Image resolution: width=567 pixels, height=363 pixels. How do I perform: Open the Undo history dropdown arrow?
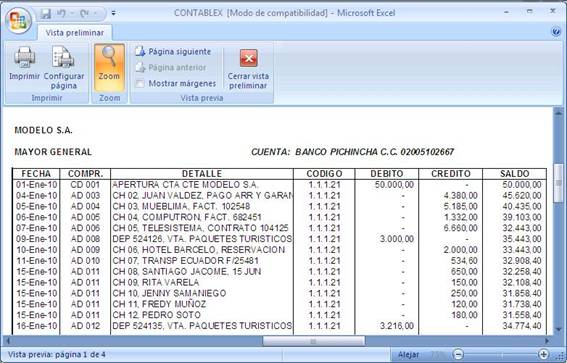click(x=72, y=14)
